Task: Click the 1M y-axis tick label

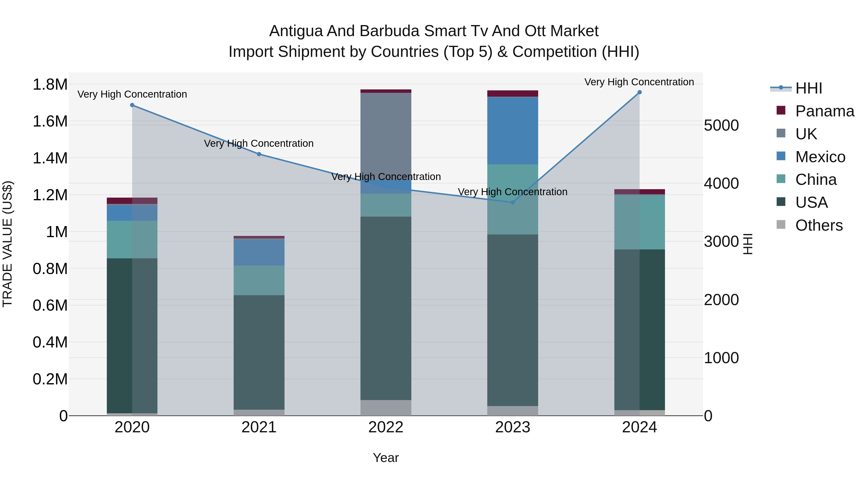Action: [x=57, y=232]
